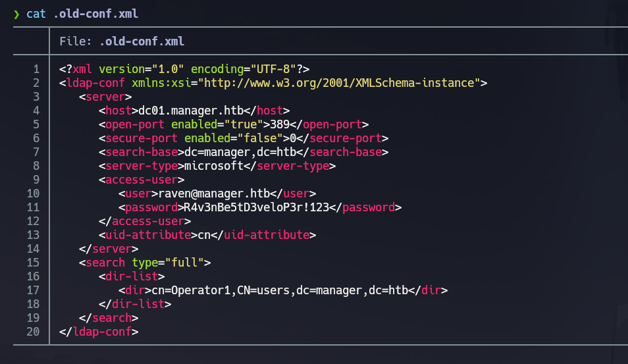Click the opening 'secure-port' tag name
Image resolution: width=628 pixels, height=364 pixels.
click(x=142, y=138)
